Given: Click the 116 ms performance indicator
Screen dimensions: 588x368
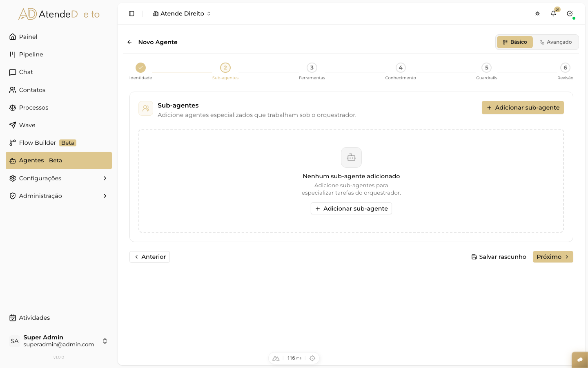Looking at the screenshot, I should pos(294,358).
